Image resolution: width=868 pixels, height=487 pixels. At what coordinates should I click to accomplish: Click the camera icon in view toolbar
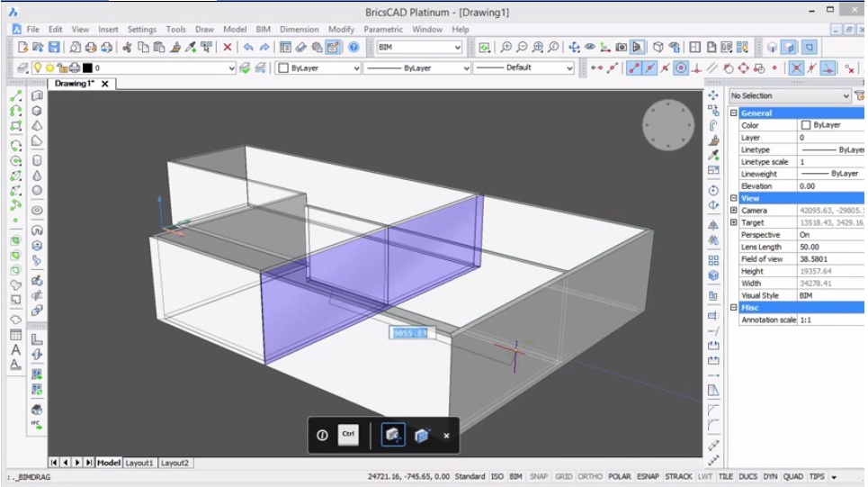click(622, 47)
